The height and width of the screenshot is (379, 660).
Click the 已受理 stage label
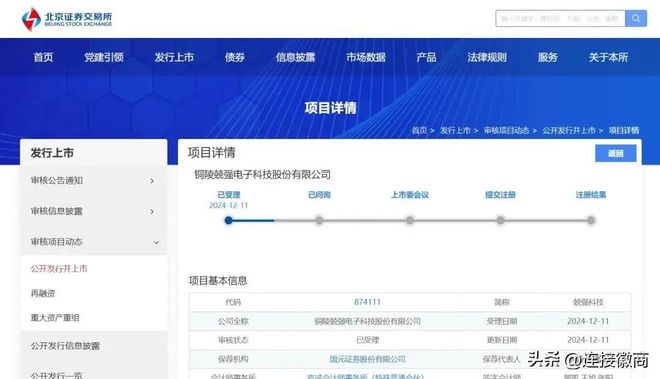click(x=229, y=195)
